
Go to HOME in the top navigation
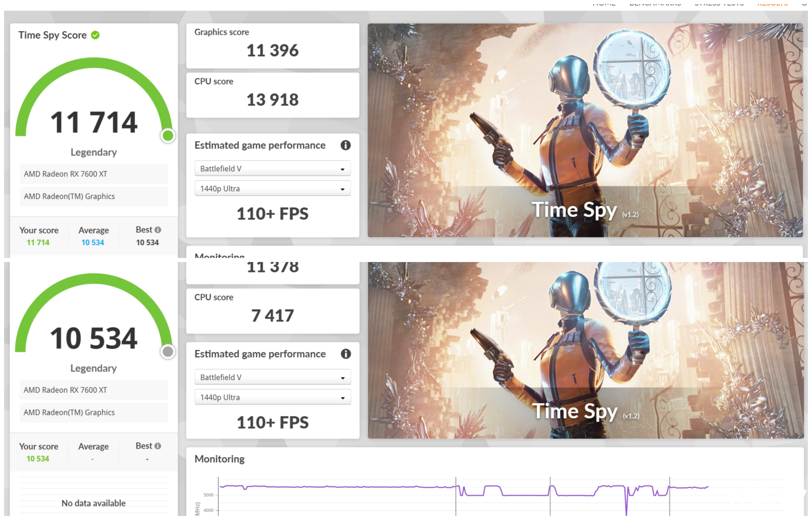click(x=604, y=3)
